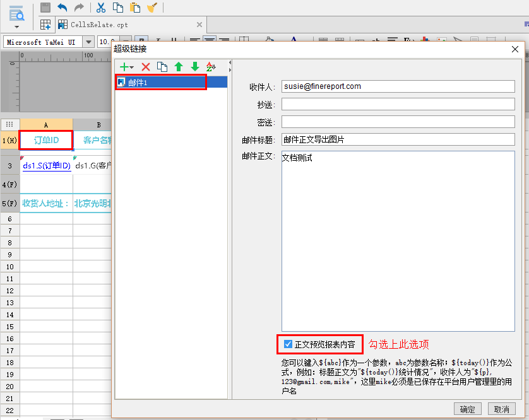Expand list panel with right splitter arrow

(x=230, y=70)
